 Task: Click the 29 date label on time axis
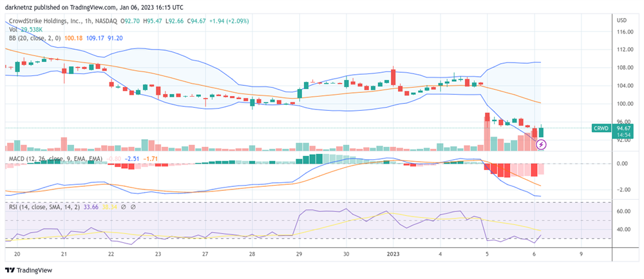[299, 255]
